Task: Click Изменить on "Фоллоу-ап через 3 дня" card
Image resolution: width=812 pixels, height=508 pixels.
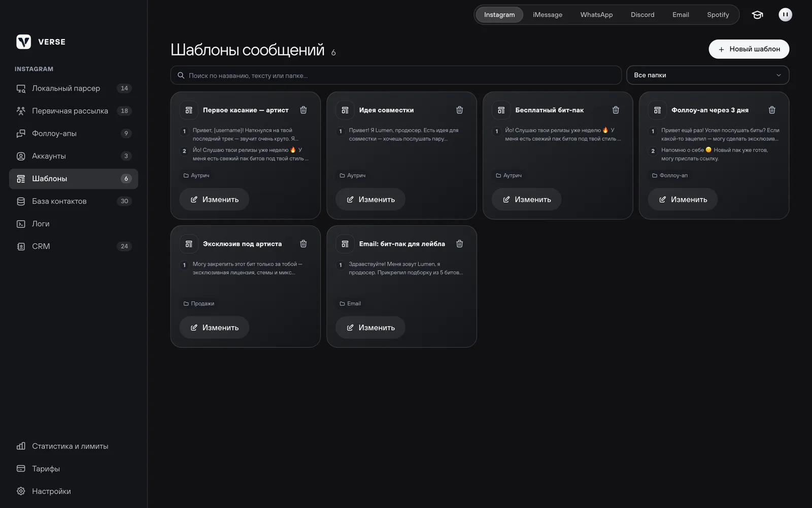Action: click(x=683, y=200)
